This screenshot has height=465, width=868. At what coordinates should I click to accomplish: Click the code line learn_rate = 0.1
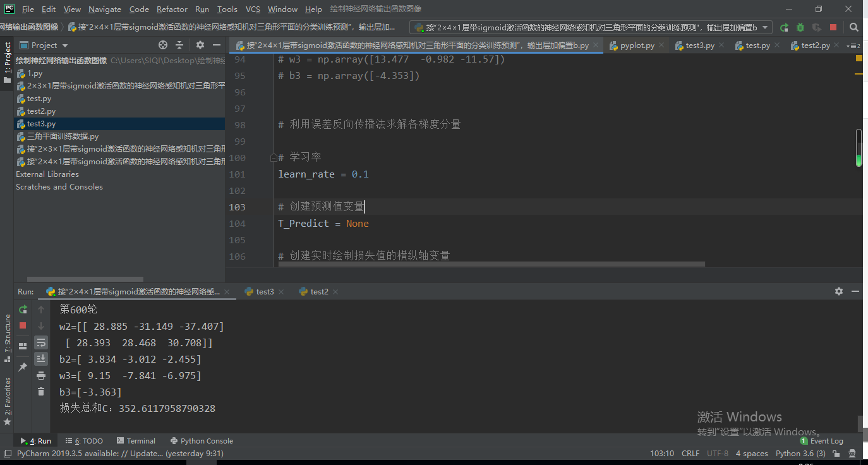pos(323,174)
